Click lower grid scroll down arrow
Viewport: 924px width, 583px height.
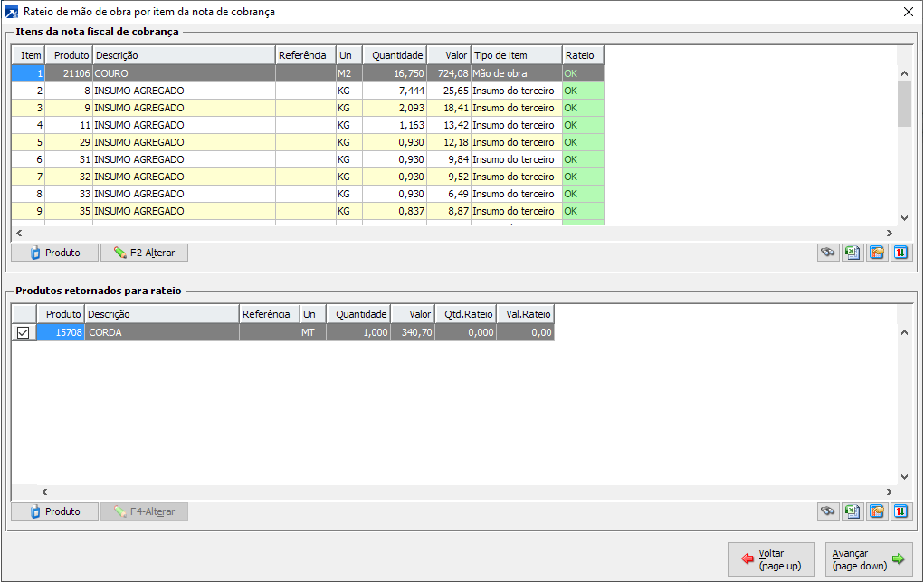[x=905, y=477]
